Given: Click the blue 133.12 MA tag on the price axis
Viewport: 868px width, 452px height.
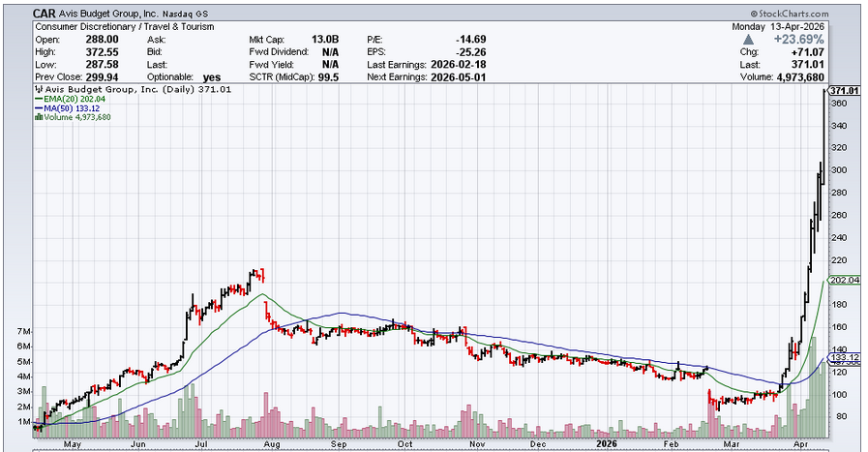Looking at the screenshot, I should coord(845,357).
